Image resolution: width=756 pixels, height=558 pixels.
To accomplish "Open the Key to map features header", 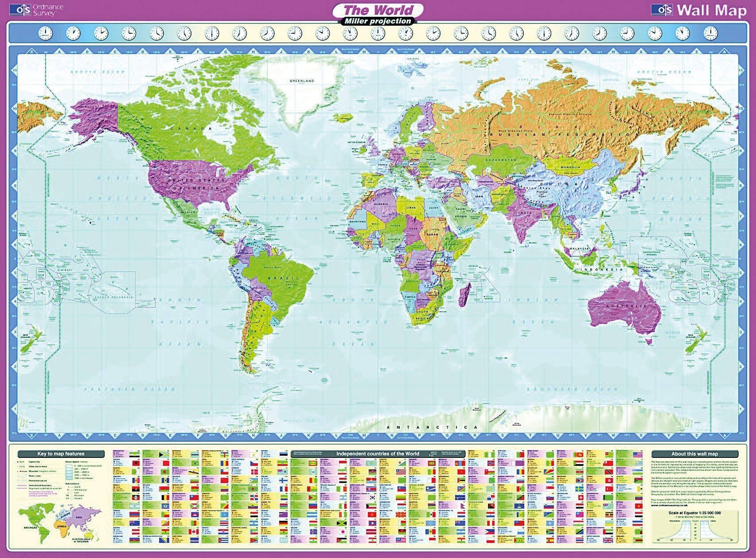I will pos(61,454).
